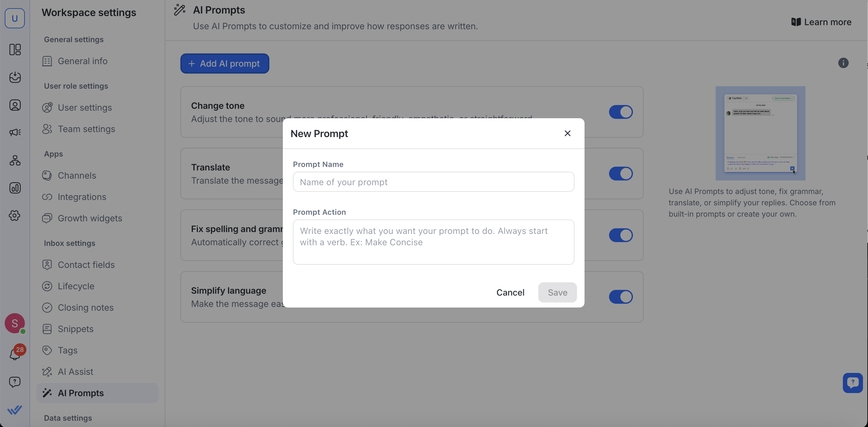The image size is (868, 427).
Task: Open the Learn more link
Action: [x=821, y=22]
